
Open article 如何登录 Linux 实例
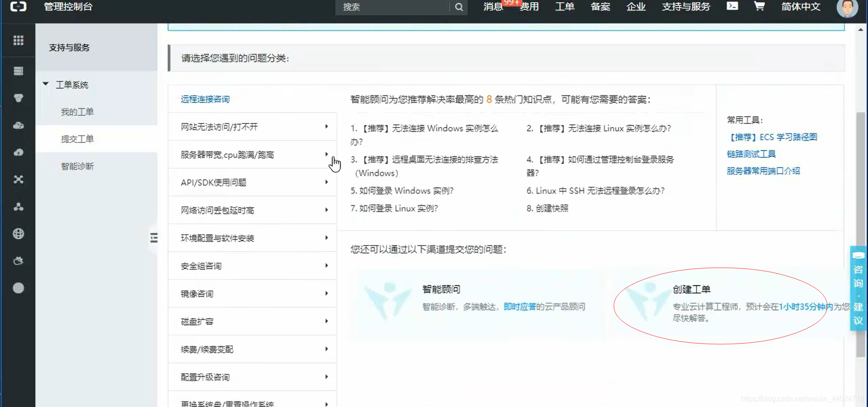coord(394,208)
